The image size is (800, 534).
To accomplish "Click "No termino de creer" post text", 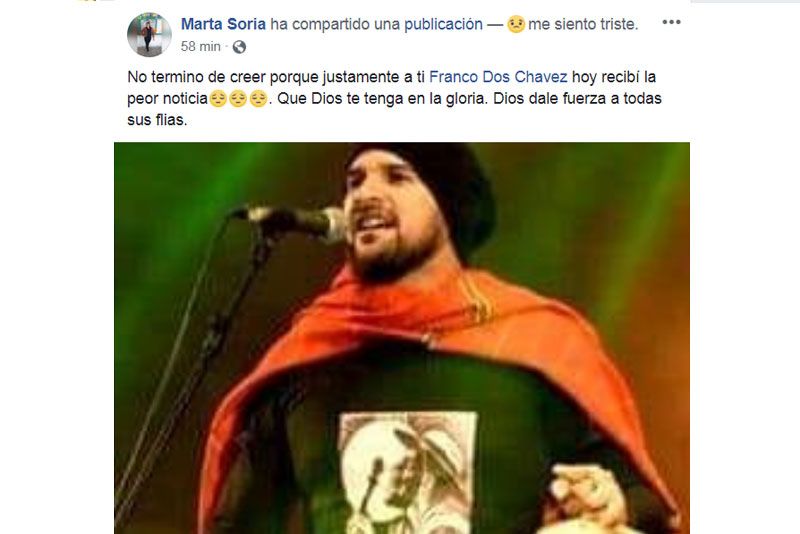I will pos(196,77).
